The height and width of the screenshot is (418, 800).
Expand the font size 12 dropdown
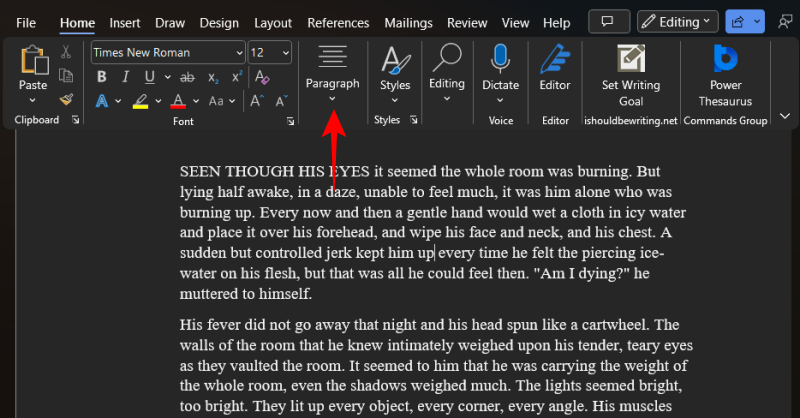[x=287, y=52]
